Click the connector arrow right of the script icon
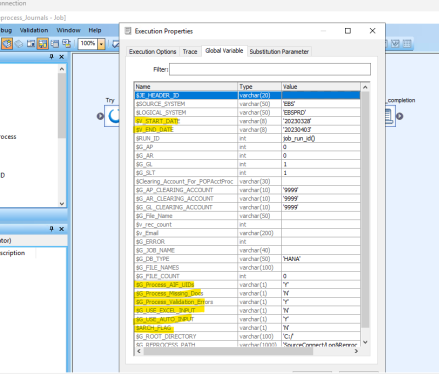 point(400,116)
